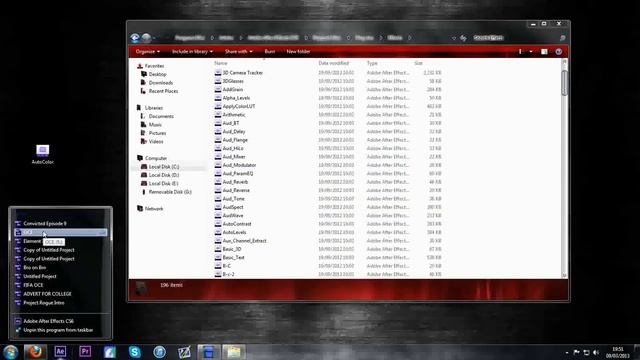
Task: Select Computer in the navigation pane
Action: point(156,158)
